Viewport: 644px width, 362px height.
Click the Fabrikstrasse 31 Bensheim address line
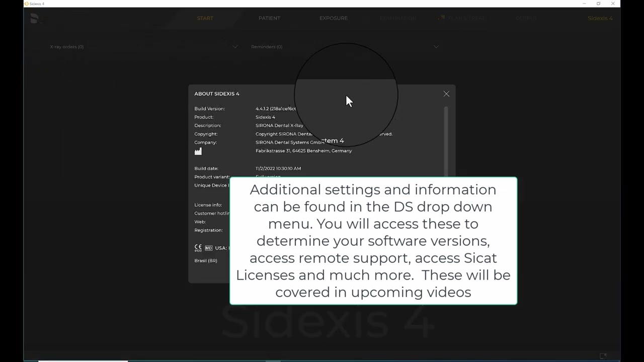[x=303, y=151]
